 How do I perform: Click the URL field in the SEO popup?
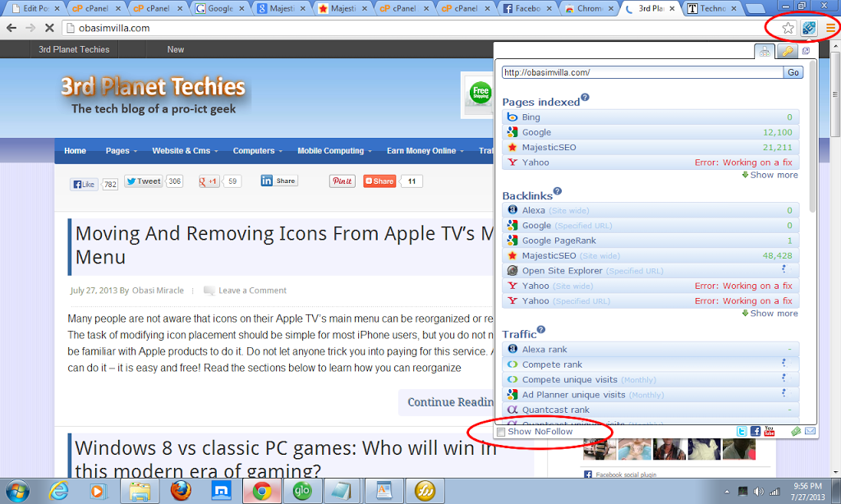(642, 72)
